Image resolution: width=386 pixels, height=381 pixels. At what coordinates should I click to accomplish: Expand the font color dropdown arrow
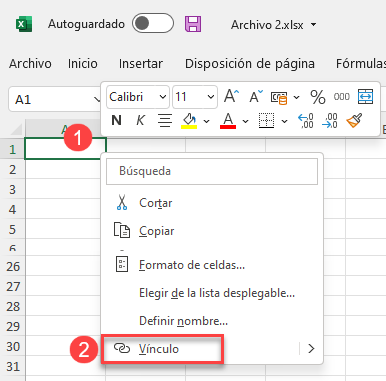coord(245,121)
